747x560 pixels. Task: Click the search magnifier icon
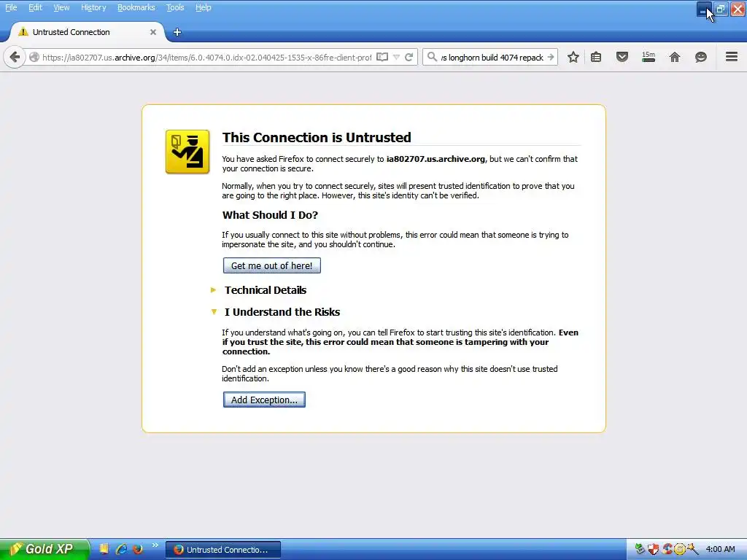432,57
